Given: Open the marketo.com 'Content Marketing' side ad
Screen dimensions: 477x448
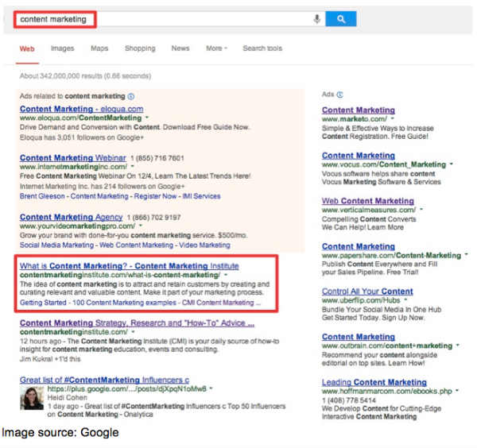Looking at the screenshot, I should 359,110.
